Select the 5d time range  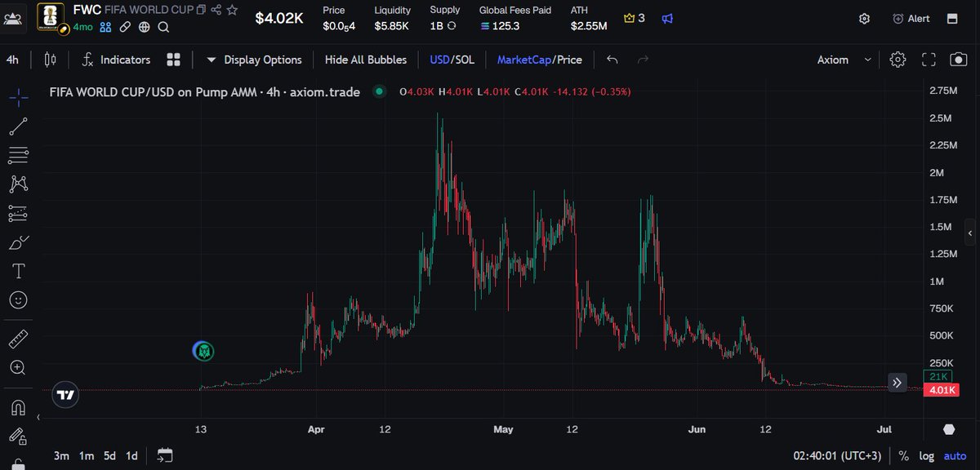point(110,455)
